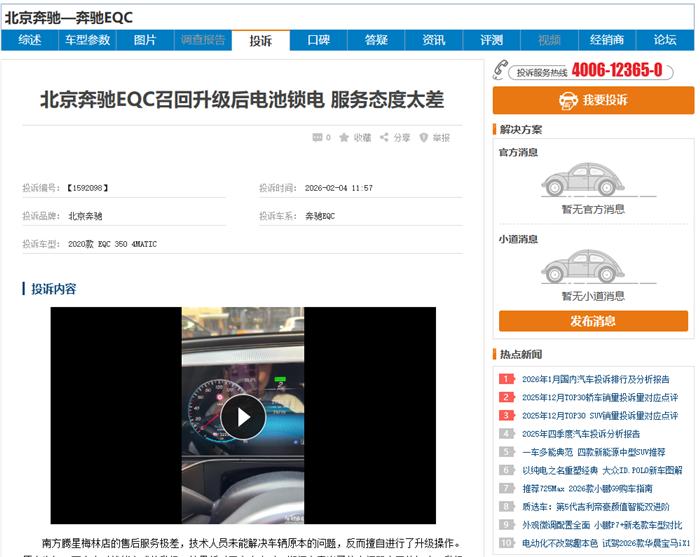Go to the 经销商 tab
This screenshot has width=700, height=557.
tap(607, 40)
